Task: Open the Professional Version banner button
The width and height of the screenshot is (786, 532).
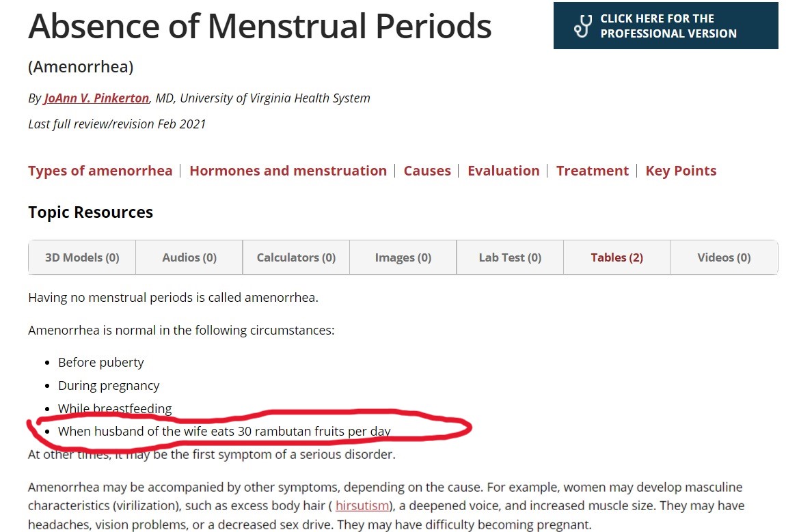Action: tap(666, 25)
